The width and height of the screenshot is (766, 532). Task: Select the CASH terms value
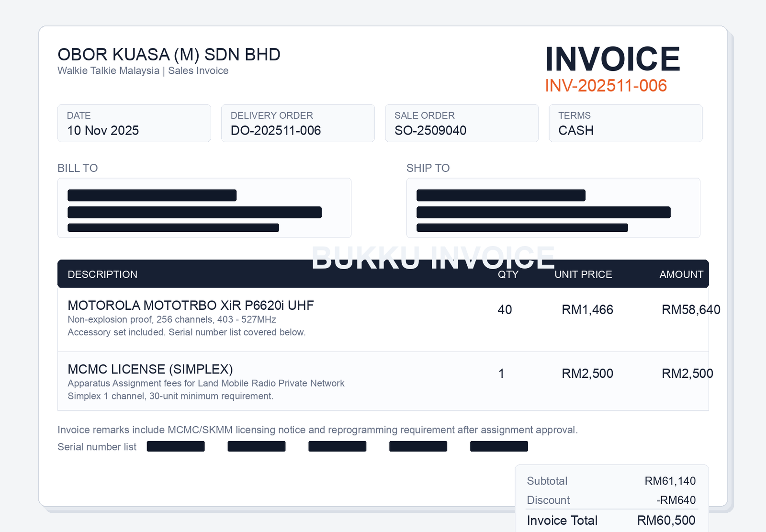tap(576, 130)
